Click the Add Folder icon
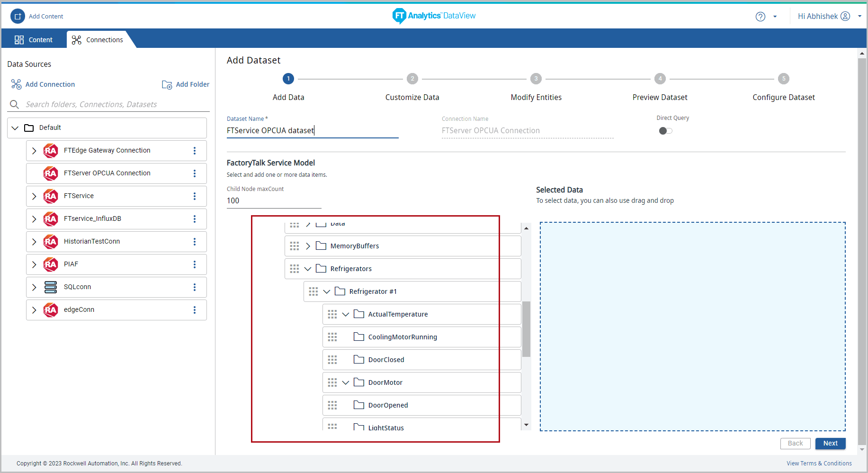Screen dimensions: 868x473 167,85
